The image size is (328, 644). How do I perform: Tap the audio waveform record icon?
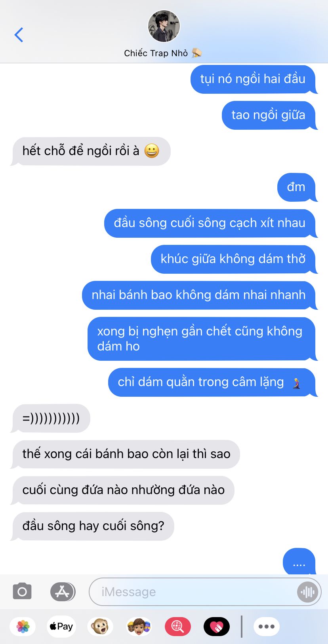[307, 592]
